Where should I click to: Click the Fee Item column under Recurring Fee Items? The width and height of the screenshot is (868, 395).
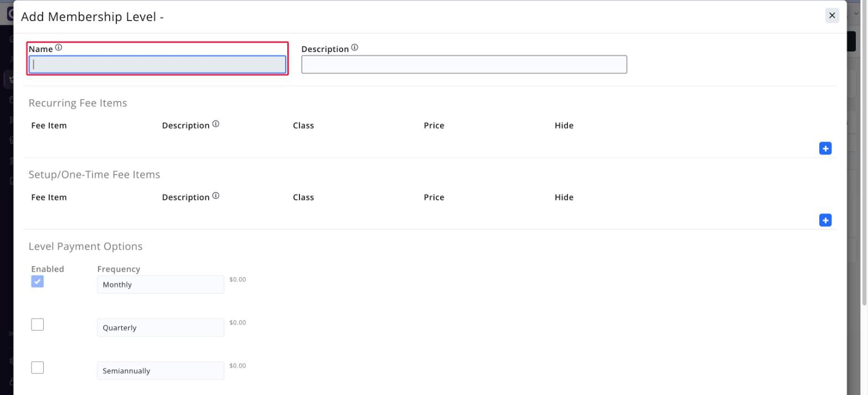point(49,126)
